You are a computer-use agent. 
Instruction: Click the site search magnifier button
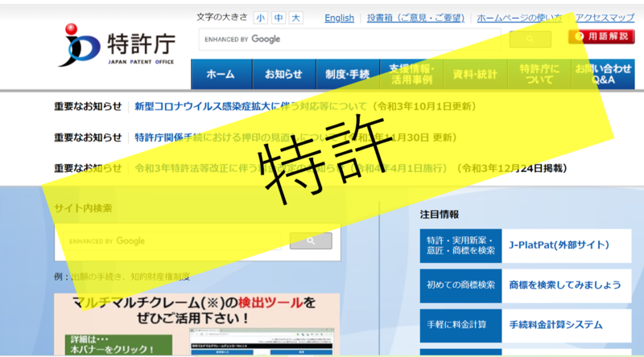pyautogui.click(x=311, y=240)
